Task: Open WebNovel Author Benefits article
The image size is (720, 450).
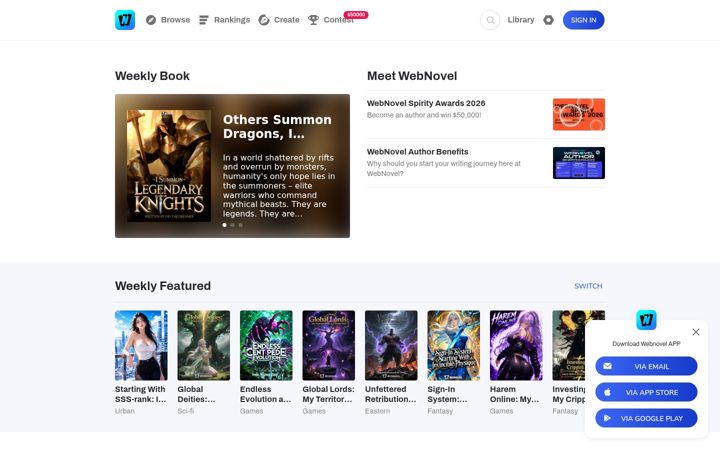Action: 417,152
